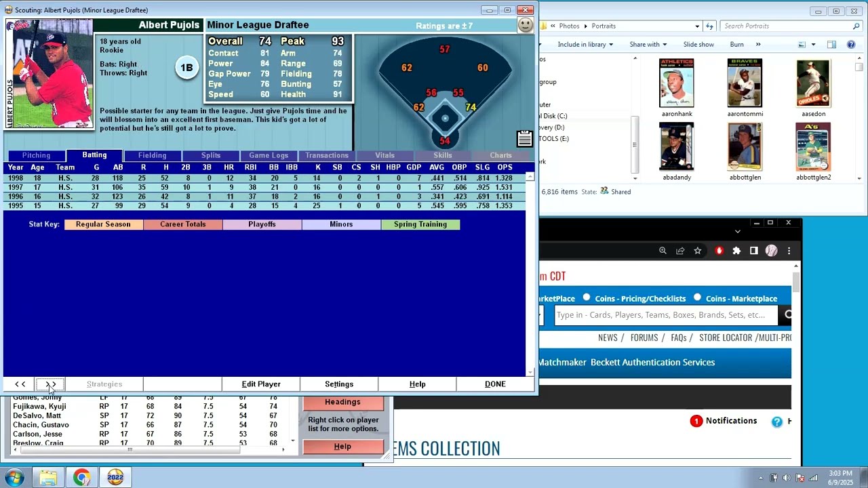The width and height of the screenshot is (868, 488).
Task: Click Beckett Authentication Services link
Action: pyautogui.click(x=652, y=363)
